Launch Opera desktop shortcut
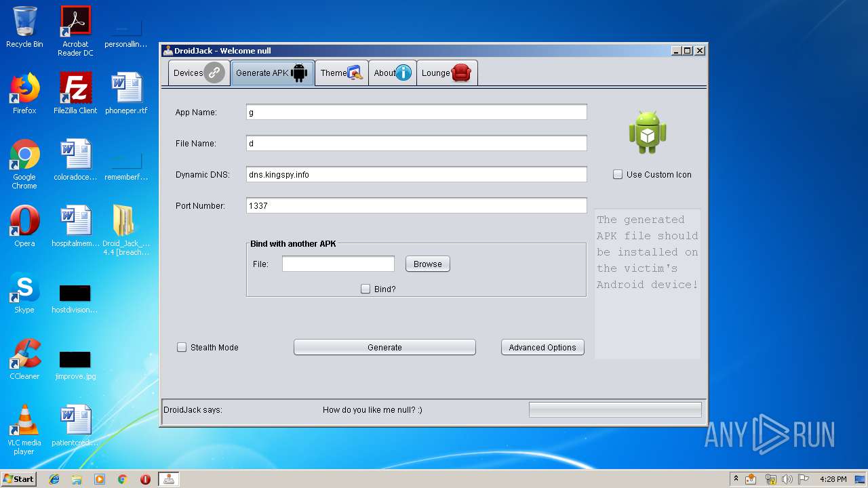The height and width of the screenshot is (488, 868). (24, 226)
